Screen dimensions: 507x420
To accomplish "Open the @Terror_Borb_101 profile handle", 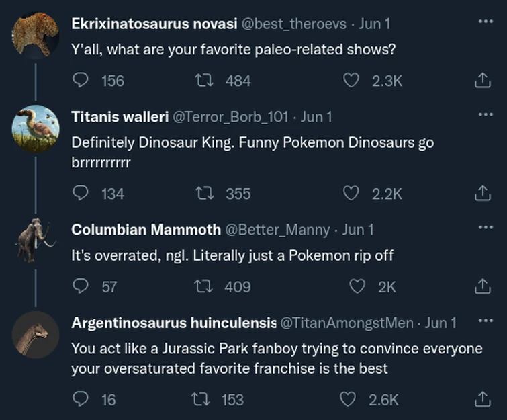I will 231,117.
